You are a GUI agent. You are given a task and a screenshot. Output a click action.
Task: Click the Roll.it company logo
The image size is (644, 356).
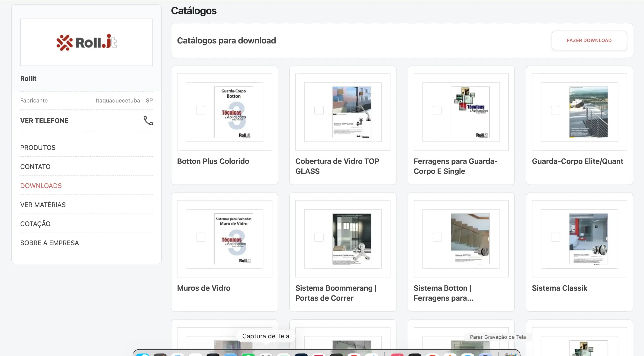click(x=87, y=42)
